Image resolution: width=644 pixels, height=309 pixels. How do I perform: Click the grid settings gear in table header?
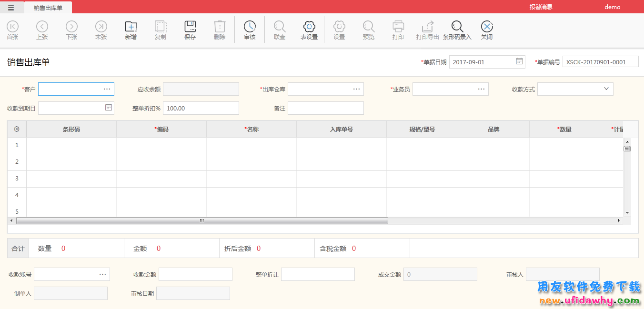tap(17, 129)
